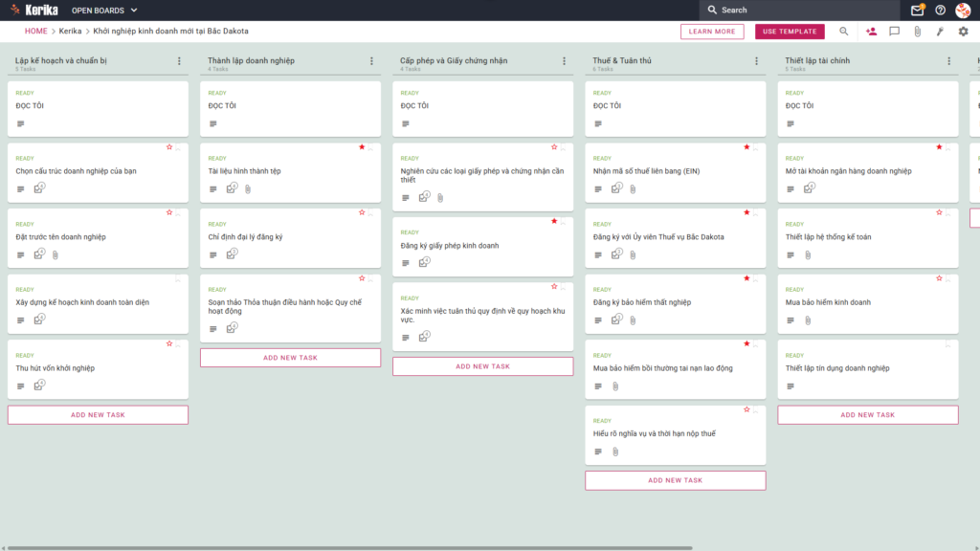Open the board attachments paperclip icon
Image resolution: width=980 pixels, height=551 pixels.
(918, 32)
